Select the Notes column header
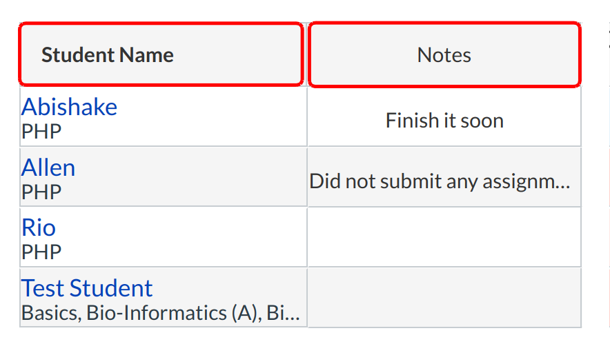The height and width of the screenshot is (364, 610). coord(444,55)
